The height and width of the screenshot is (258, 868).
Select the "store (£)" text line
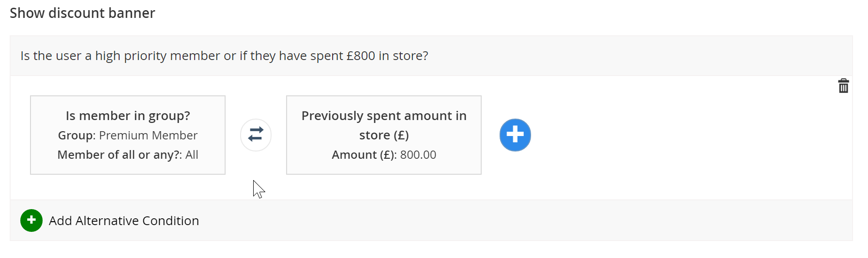coord(384,135)
